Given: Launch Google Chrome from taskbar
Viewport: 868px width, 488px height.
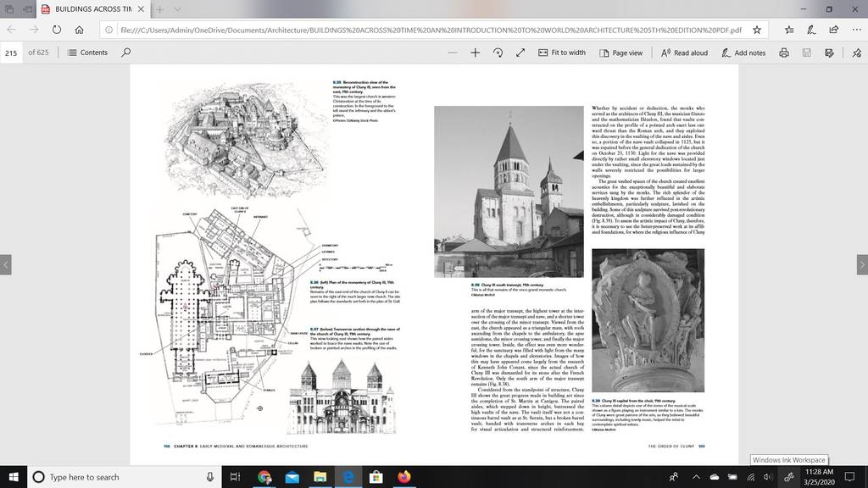Looking at the screenshot, I should click(264, 477).
